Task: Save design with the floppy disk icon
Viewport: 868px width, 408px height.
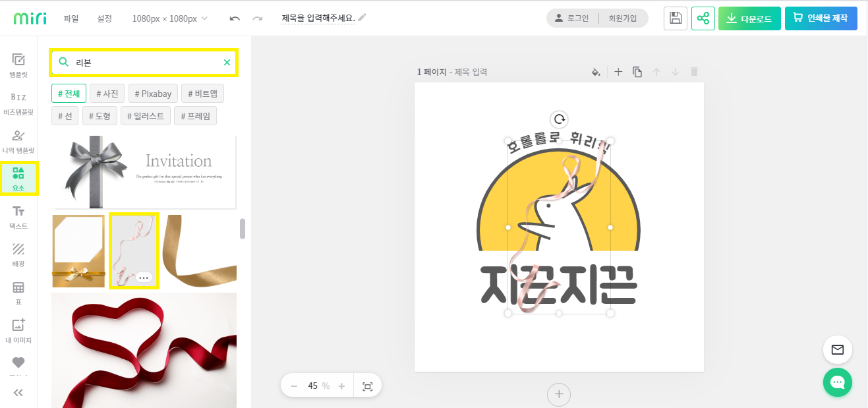Action: pyautogui.click(x=676, y=18)
